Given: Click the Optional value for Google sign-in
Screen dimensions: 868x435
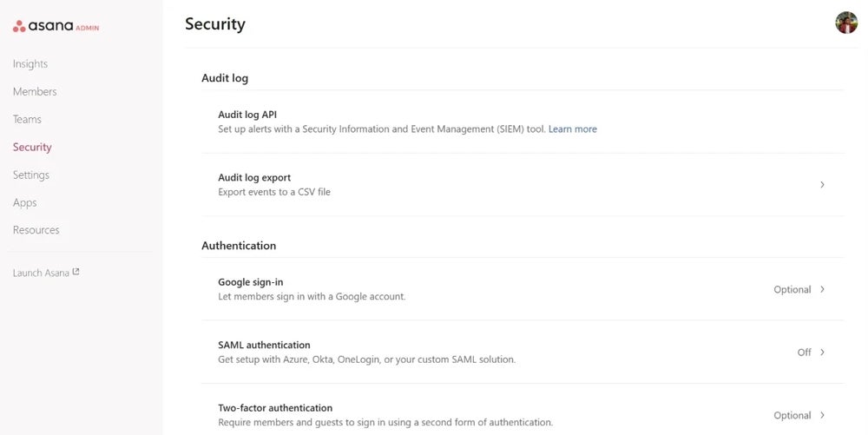Looking at the screenshot, I should coord(792,289).
